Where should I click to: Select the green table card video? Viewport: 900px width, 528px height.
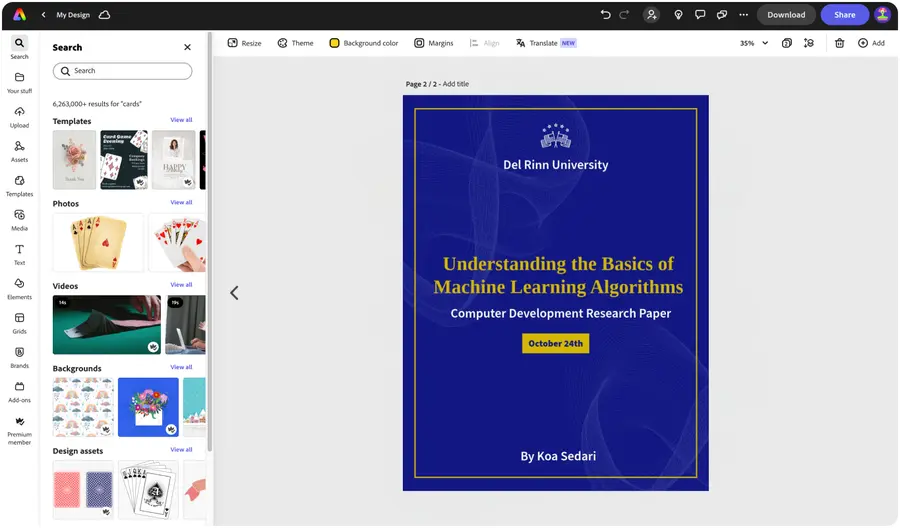click(x=107, y=325)
